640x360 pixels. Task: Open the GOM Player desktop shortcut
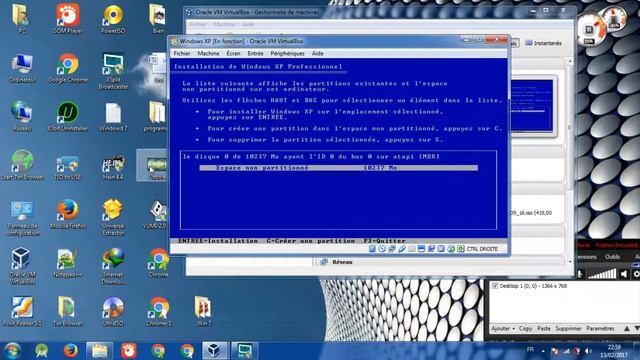point(68,19)
